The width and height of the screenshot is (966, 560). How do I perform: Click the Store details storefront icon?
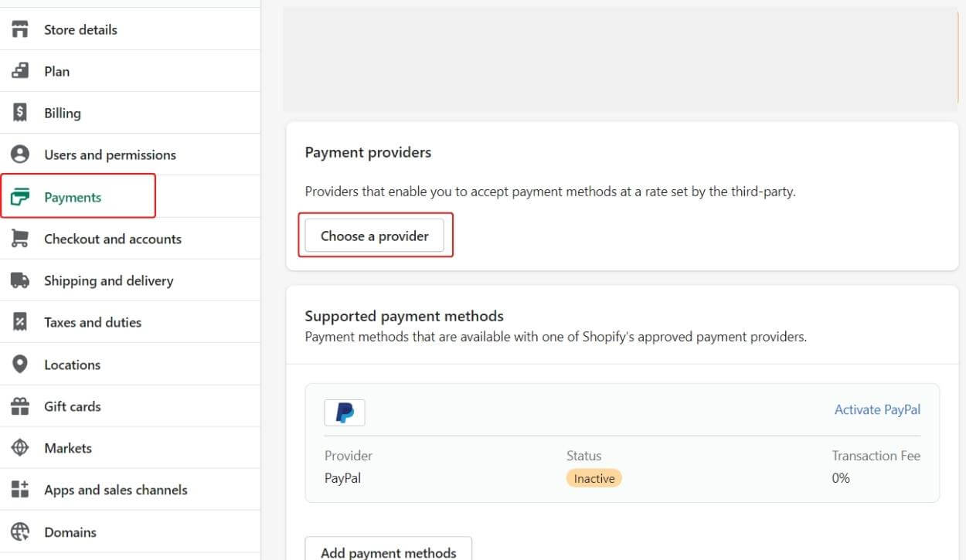pyautogui.click(x=19, y=29)
